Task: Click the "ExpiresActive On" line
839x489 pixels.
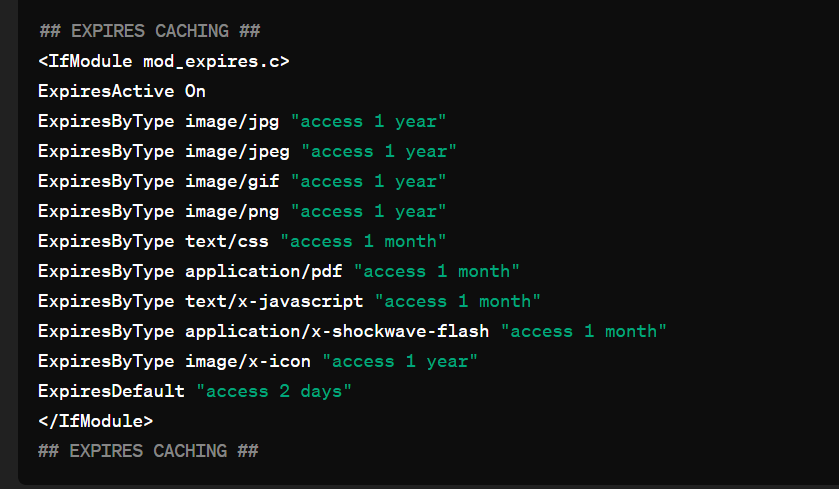Action: pos(122,91)
